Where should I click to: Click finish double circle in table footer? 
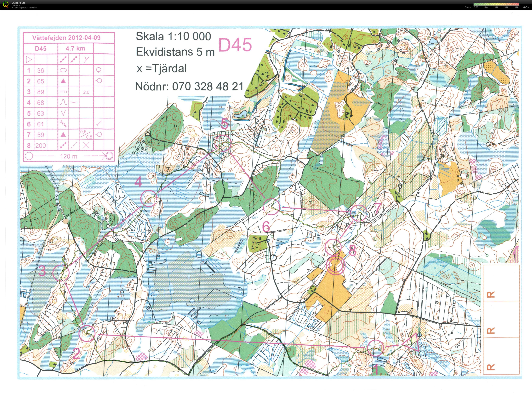click(x=109, y=156)
